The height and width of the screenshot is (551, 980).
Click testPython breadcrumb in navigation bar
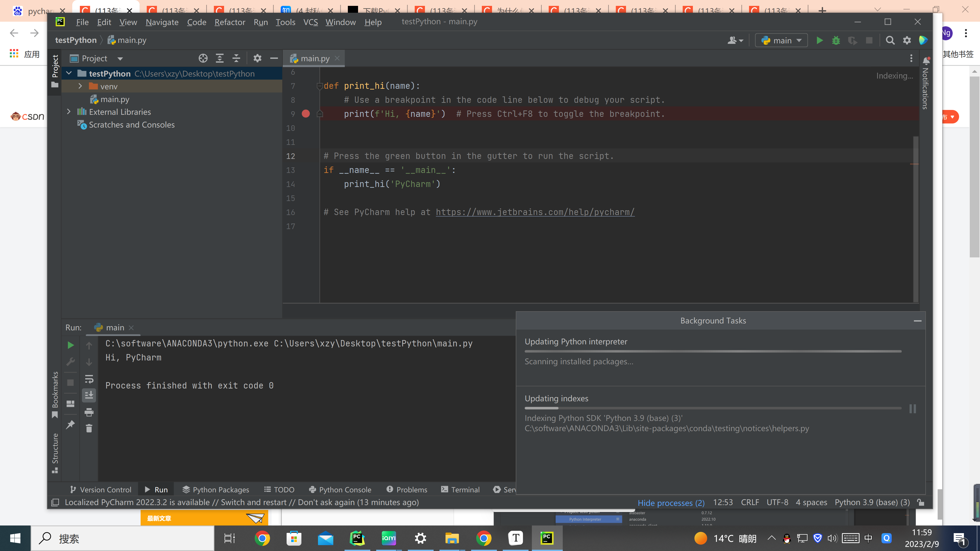pos(76,40)
